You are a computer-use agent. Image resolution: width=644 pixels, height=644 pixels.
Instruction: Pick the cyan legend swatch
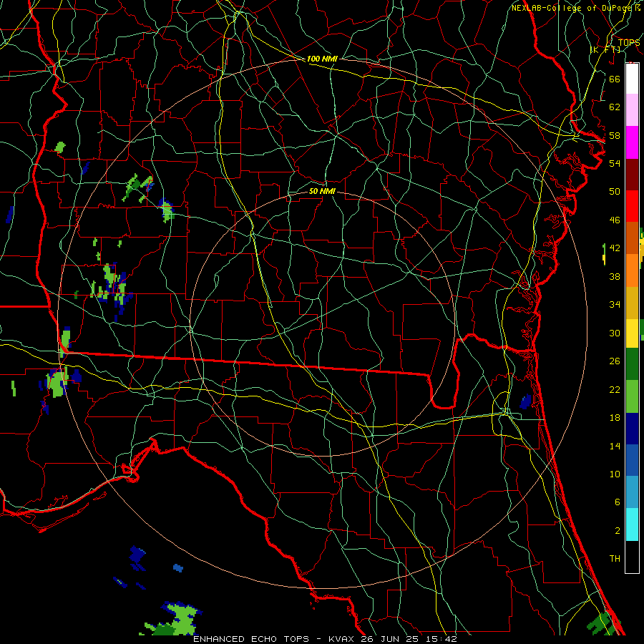[x=632, y=524]
